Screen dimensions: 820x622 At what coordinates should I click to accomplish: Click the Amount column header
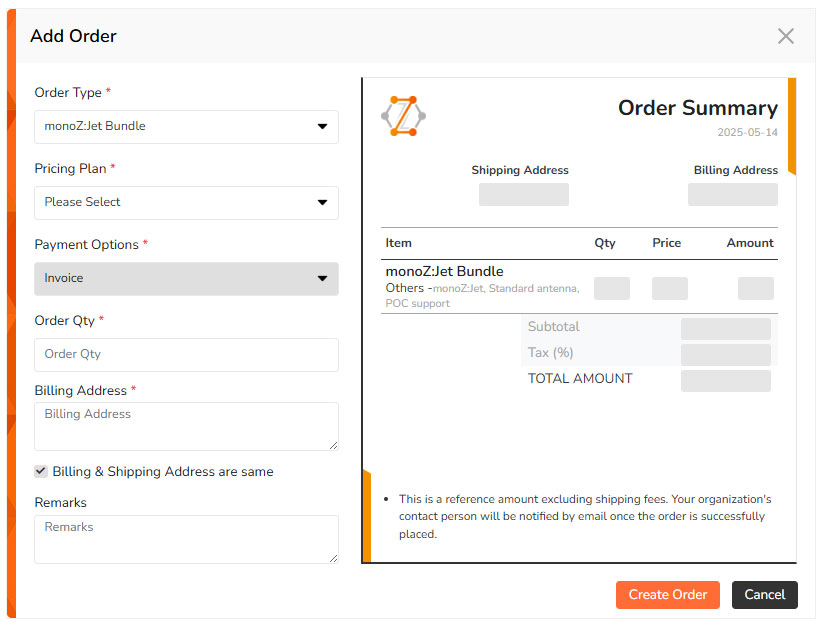pos(749,243)
